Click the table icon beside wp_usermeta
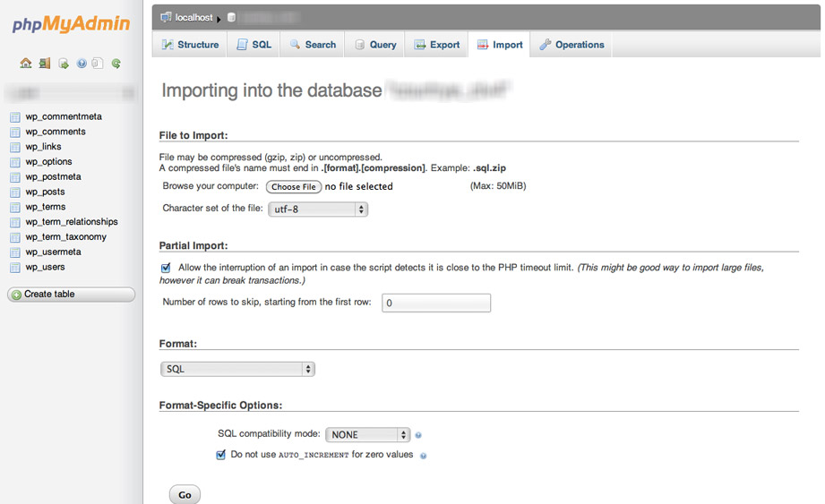The width and height of the screenshot is (825, 504). coord(15,252)
